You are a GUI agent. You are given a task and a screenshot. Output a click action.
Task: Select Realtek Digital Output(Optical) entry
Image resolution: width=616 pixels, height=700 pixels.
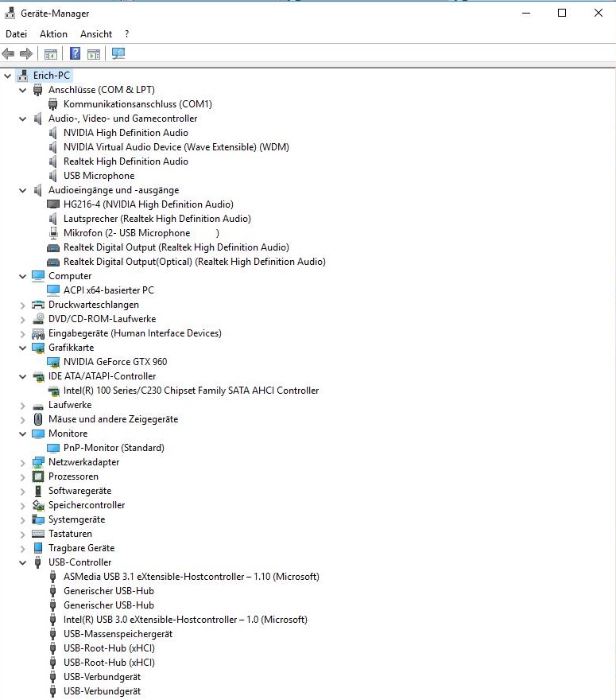click(x=195, y=262)
